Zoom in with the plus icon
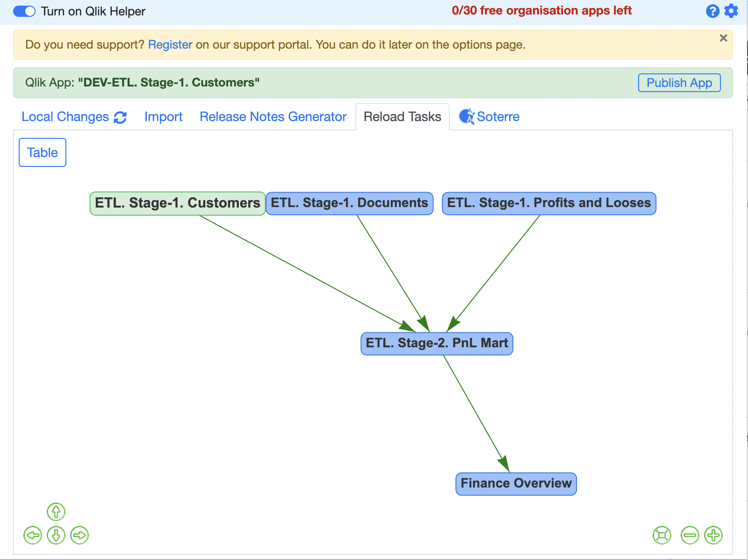The width and height of the screenshot is (748, 560). (x=712, y=535)
